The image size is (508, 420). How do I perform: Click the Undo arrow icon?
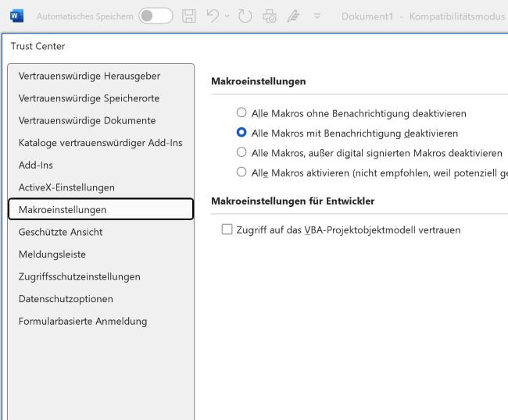213,16
